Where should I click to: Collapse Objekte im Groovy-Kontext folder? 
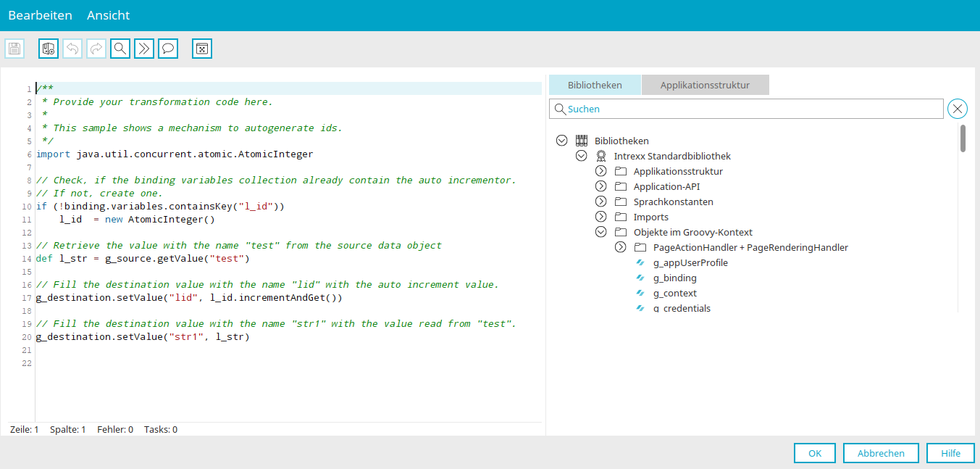tap(600, 232)
